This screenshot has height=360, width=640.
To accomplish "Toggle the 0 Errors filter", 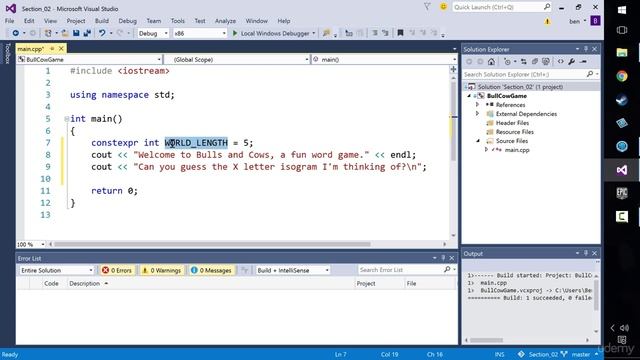I will pyautogui.click(x=117, y=270).
